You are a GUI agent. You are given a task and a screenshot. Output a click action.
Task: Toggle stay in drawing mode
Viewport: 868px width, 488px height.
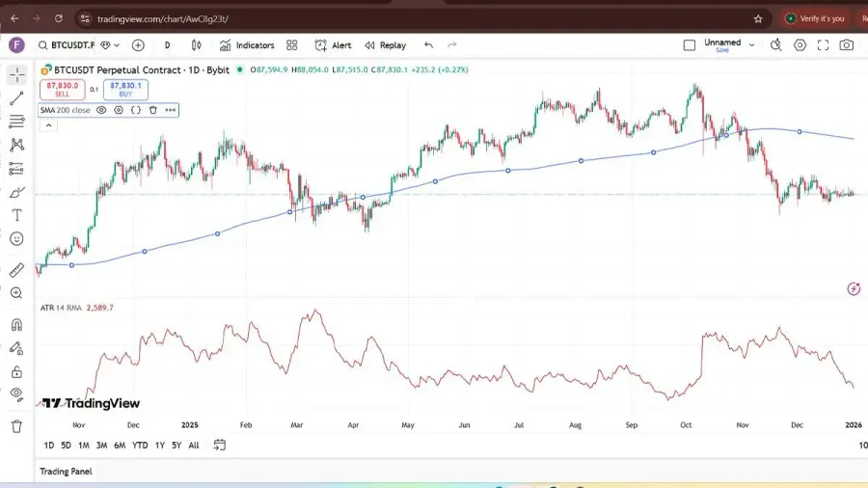(x=17, y=348)
